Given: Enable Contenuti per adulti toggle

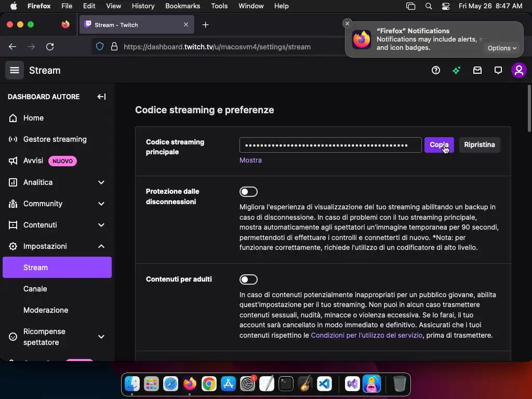Looking at the screenshot, I should point(248,280).
